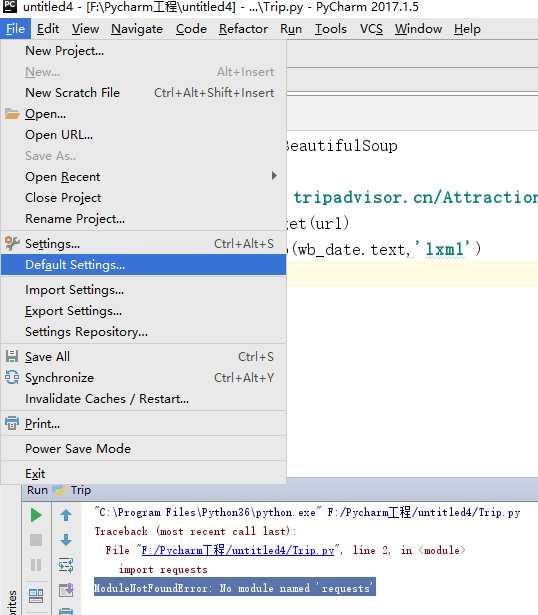The width and height of the screenshot is (538, 615).
Task: Click 'Traceback (most recent call last)' line
Action: tap(195, 531)
